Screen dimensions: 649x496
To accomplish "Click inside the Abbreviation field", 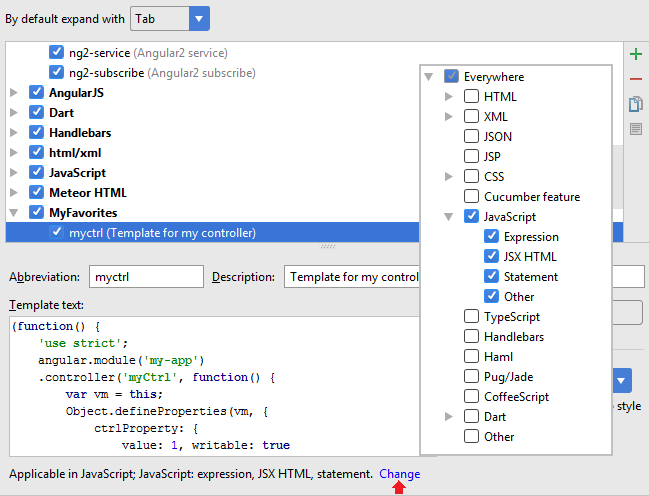I will tap(147, 277).
